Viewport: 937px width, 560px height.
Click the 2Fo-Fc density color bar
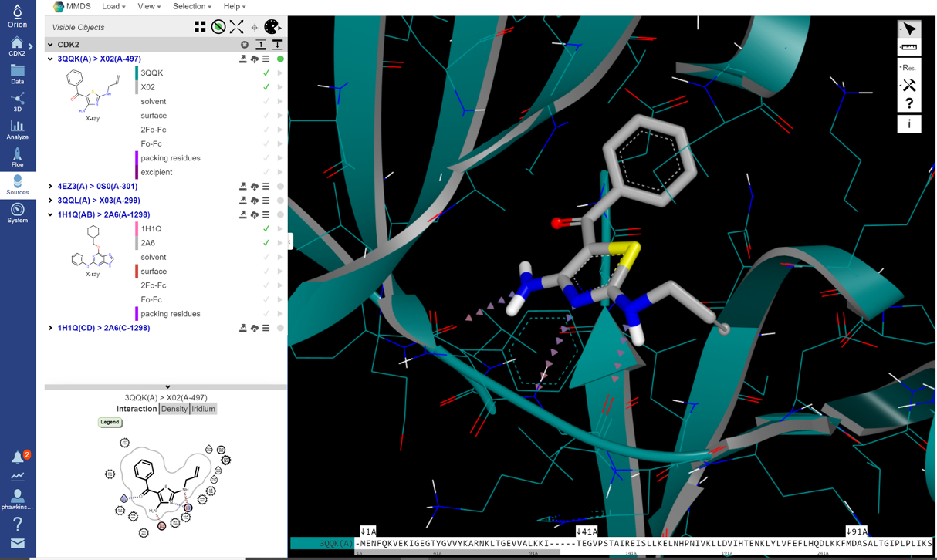tap(137, 130)
